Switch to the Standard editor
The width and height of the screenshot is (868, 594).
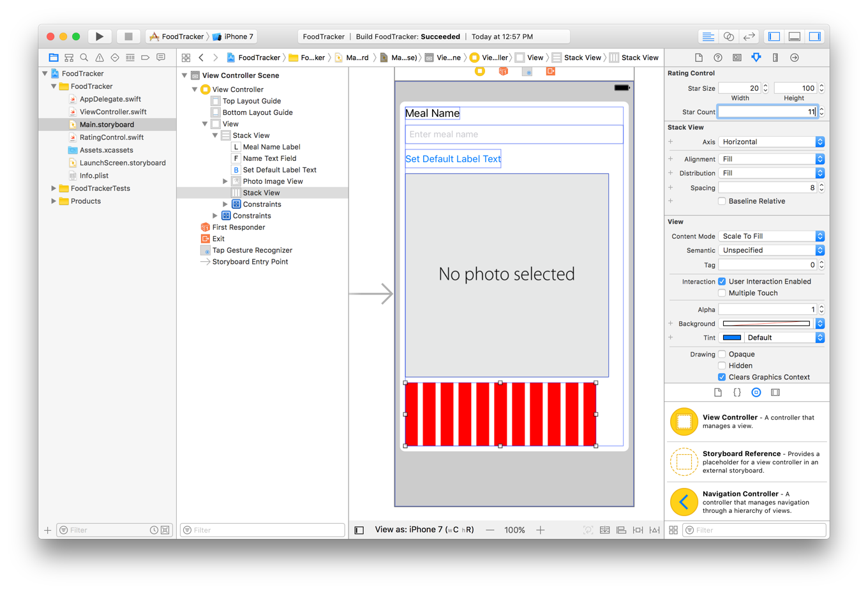(x=708, y=36)
